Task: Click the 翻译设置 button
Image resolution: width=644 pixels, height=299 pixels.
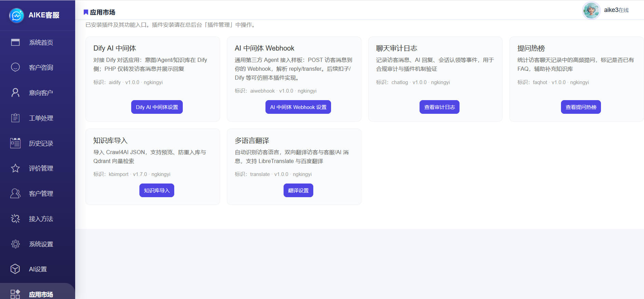Action: click(x=298, y=190)
